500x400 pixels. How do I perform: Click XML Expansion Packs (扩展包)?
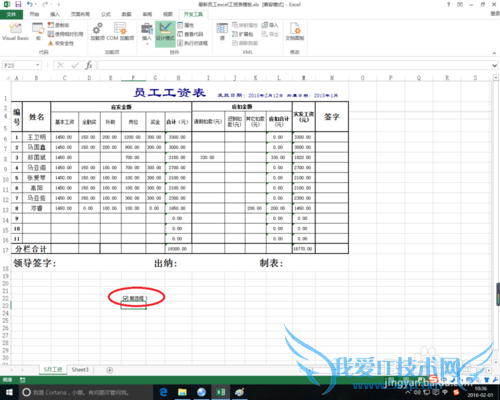coord(242,34)
